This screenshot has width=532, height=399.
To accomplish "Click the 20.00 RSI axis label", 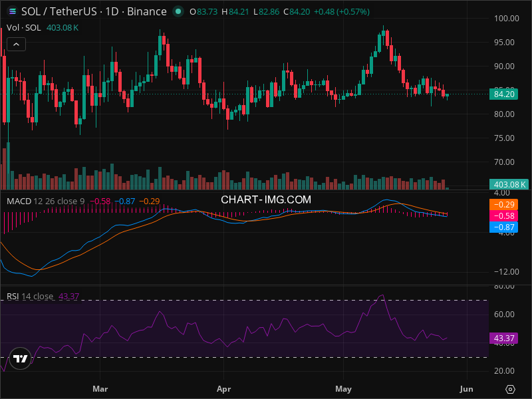I will pyautogui.click(x=504, y=371).
